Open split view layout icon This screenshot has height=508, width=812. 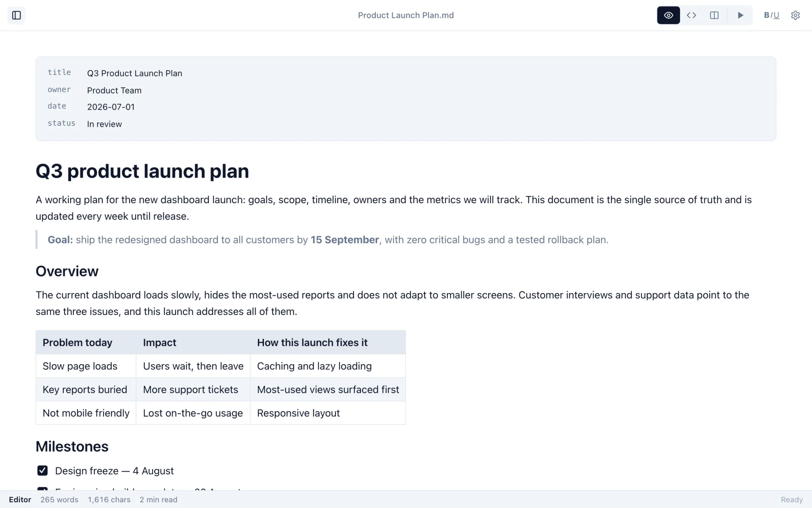[714, 15]
